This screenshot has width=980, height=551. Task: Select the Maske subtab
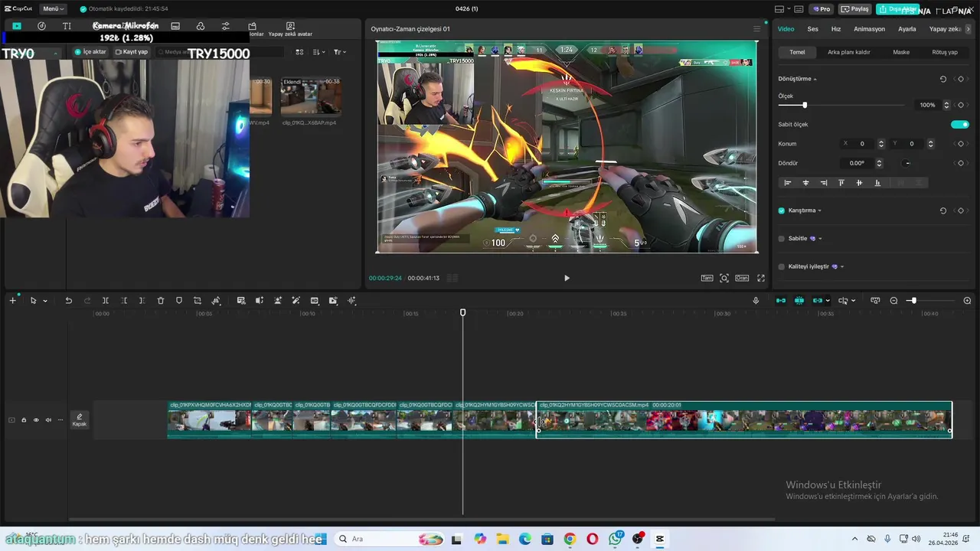click(x=901, y=52)
